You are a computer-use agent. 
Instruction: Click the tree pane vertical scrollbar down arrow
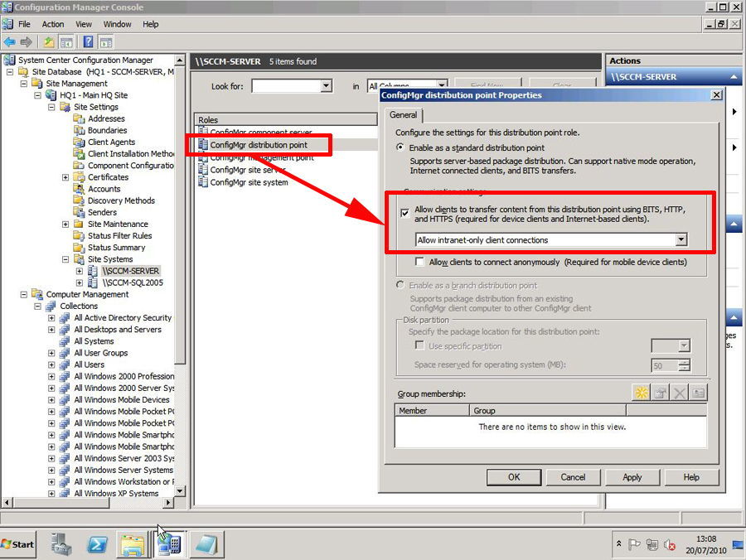pyautogui.click(x=180, y=490)
